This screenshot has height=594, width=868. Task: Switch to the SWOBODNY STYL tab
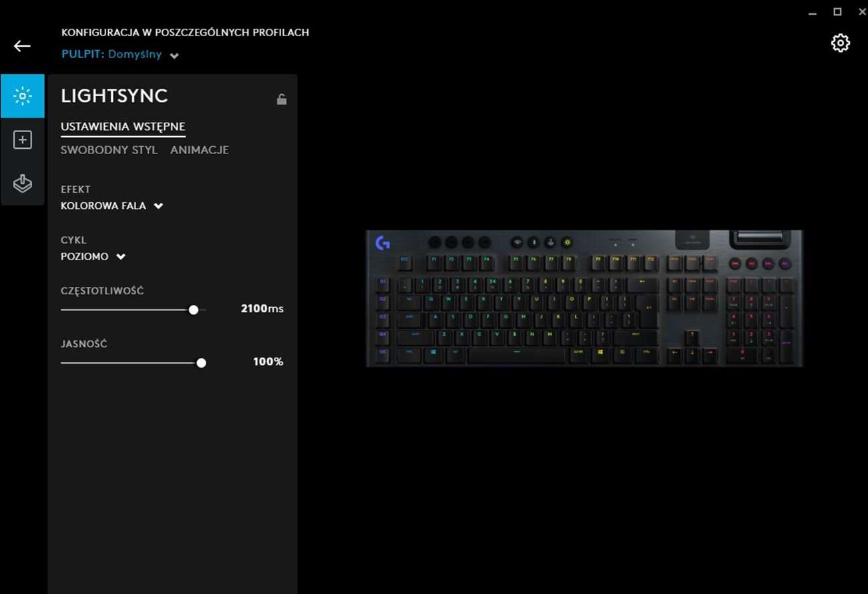(x=109, y=150)
